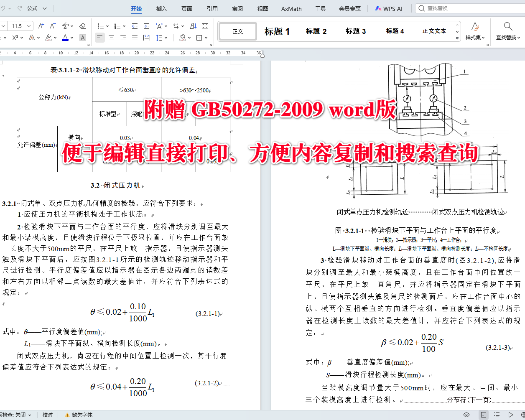The image size is (525, 420).
Task: Open the 引用 (References) tab
Action: tap(212, 9)
